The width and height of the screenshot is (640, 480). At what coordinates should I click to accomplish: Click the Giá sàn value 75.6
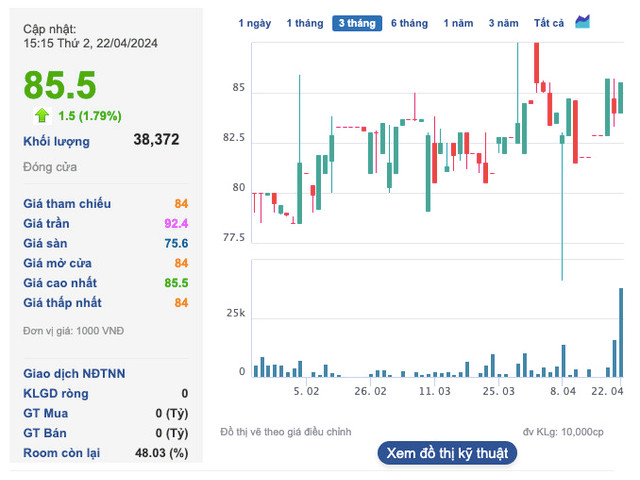pyautogui.click(x=176, y=243)
